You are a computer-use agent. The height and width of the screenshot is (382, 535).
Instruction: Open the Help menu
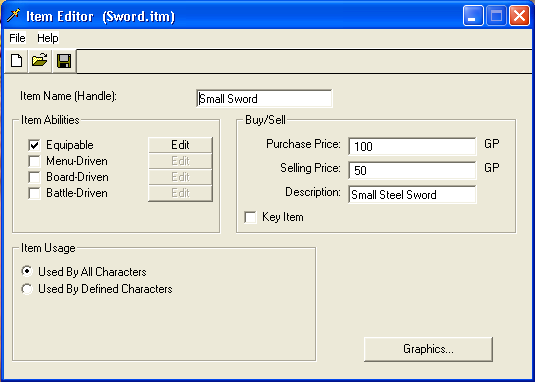pos(48,38)
